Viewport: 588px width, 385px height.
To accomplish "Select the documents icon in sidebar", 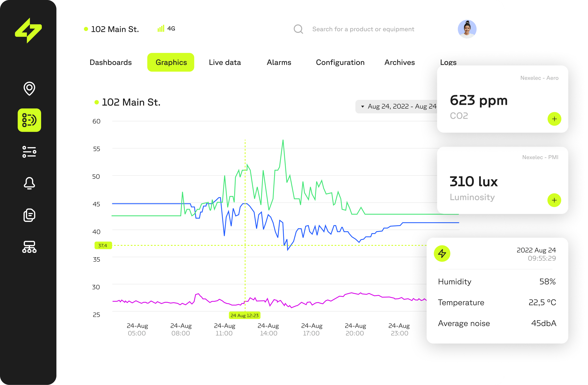I will pyautogui.click(x=29, y=215).
